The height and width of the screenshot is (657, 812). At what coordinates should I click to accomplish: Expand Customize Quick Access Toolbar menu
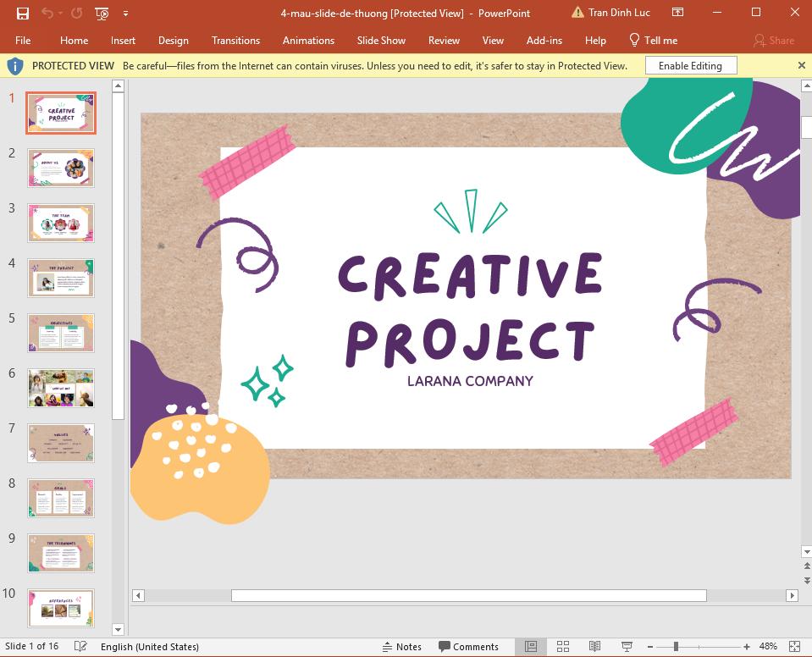coord(125,14)
